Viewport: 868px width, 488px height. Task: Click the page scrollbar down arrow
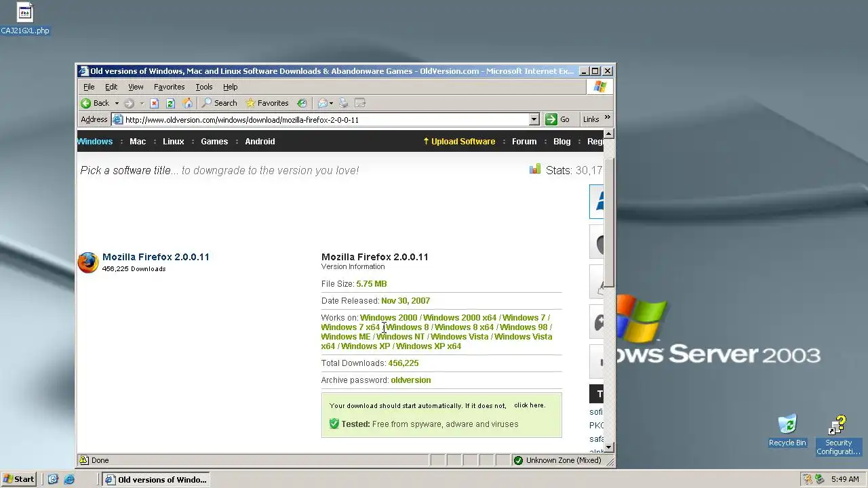(609, 447)
